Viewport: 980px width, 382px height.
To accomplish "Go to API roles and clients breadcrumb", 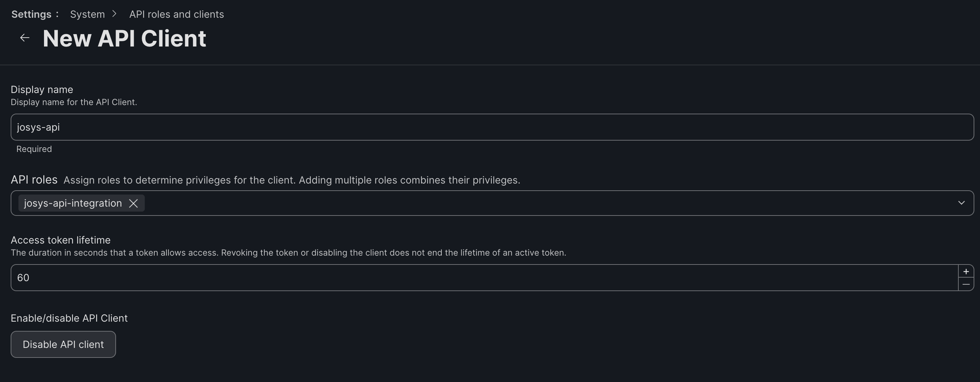I will tap(177, 15).
